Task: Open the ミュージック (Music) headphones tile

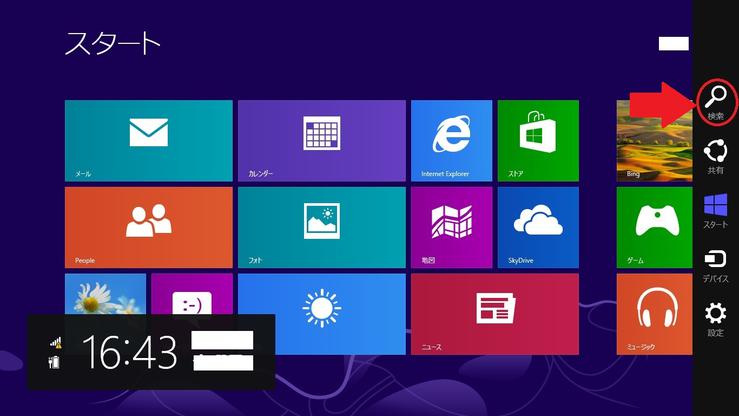Action: click(654, 314)
